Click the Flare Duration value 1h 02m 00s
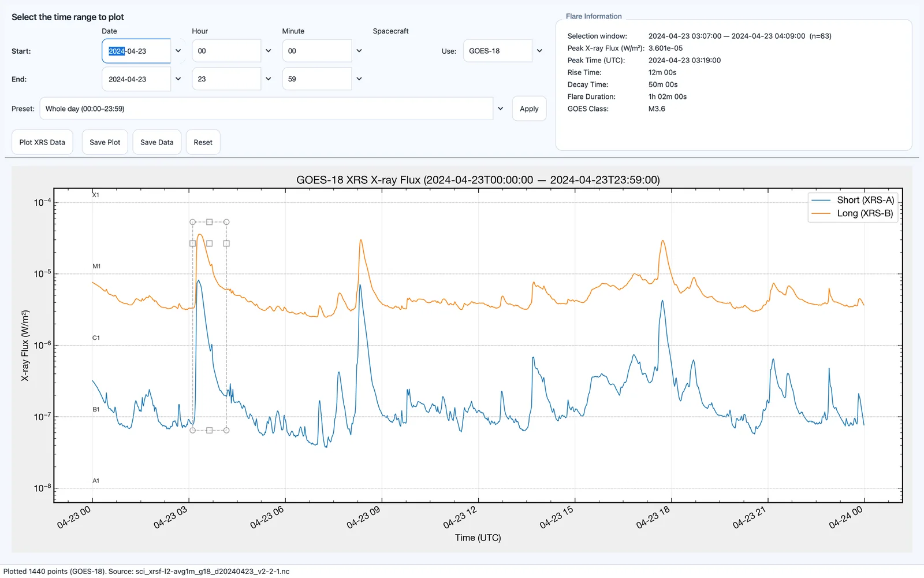Viewport: 924px width, 578px height. (x=668, y=97)
